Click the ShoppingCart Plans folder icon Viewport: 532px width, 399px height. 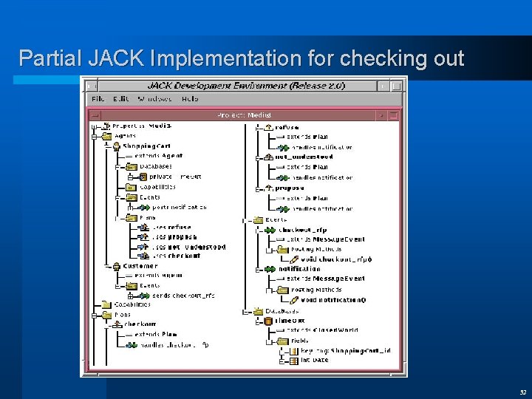click(x=132, y=218)
